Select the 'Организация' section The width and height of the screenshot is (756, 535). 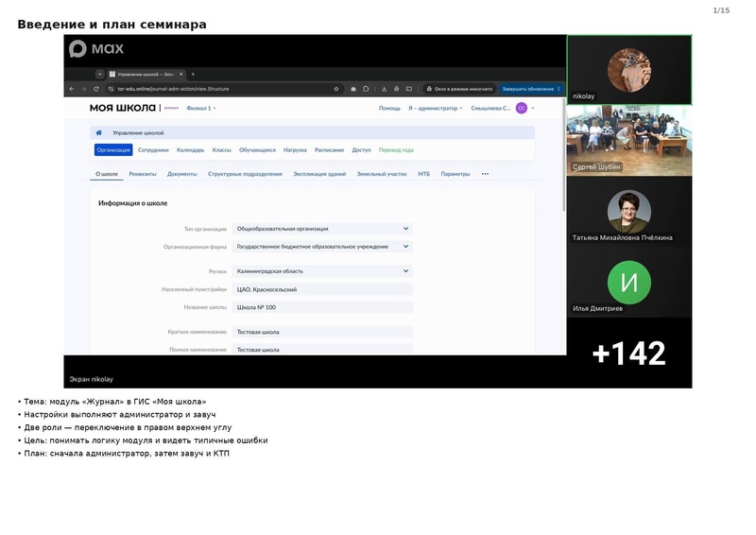point(113,150)
